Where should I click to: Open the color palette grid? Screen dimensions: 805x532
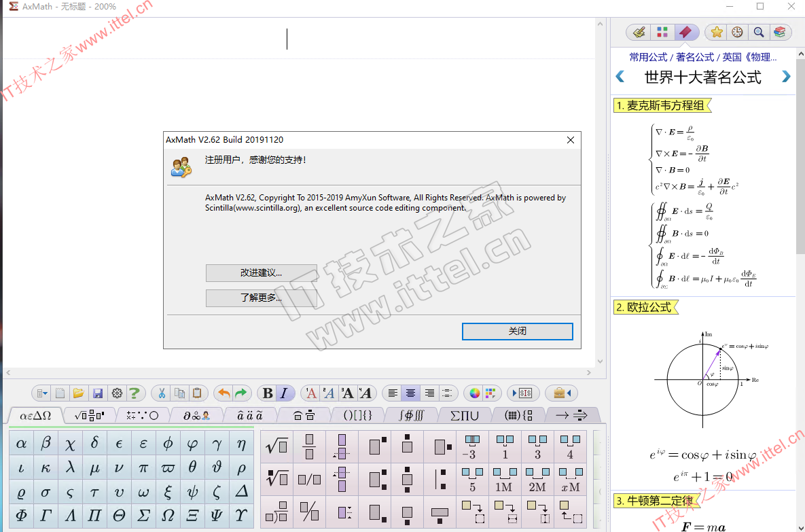pos(490,393)
